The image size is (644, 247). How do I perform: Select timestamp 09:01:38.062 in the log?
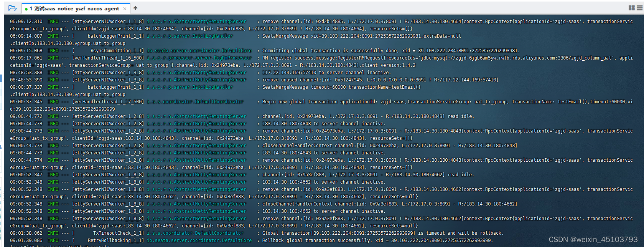[26, 233]
